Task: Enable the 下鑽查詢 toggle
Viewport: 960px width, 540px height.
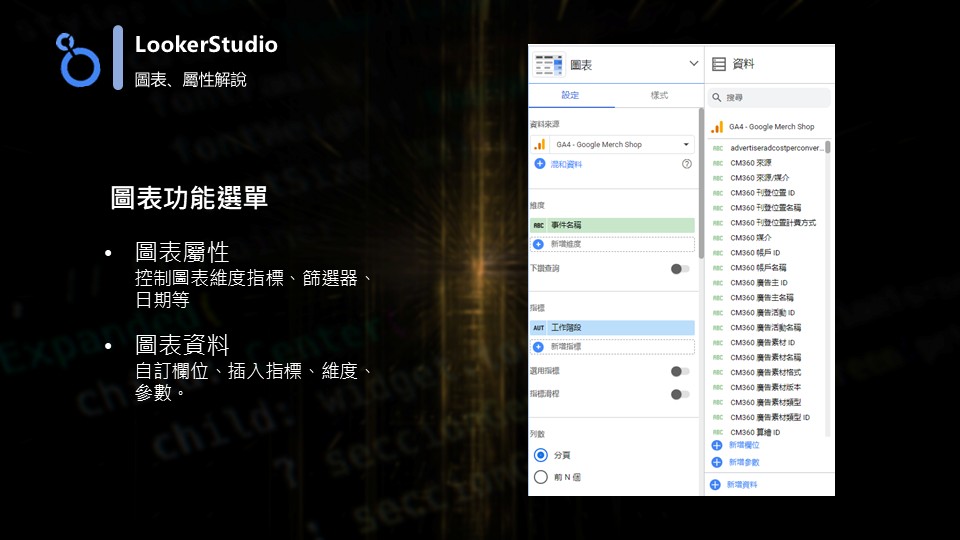Action: point(680,269)
